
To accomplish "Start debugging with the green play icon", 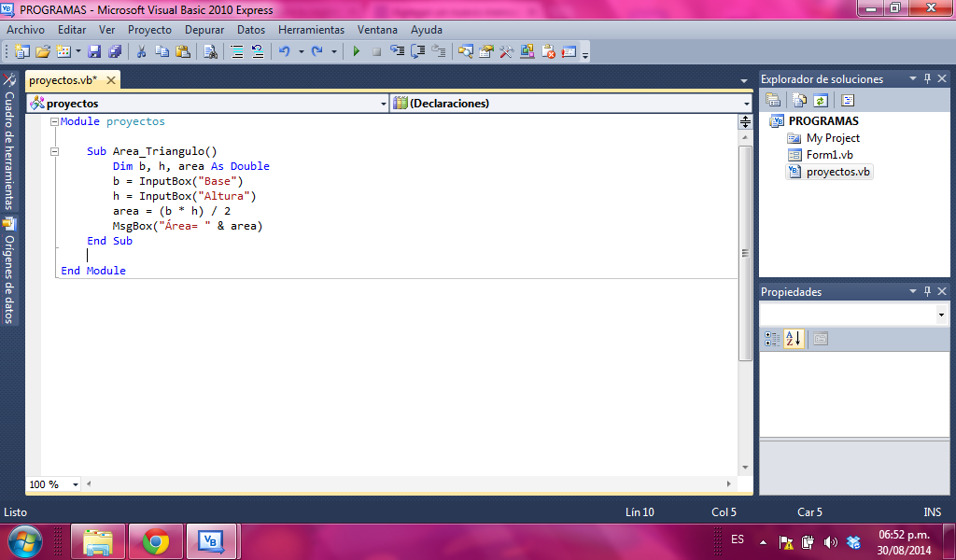I will coord(357,51).
